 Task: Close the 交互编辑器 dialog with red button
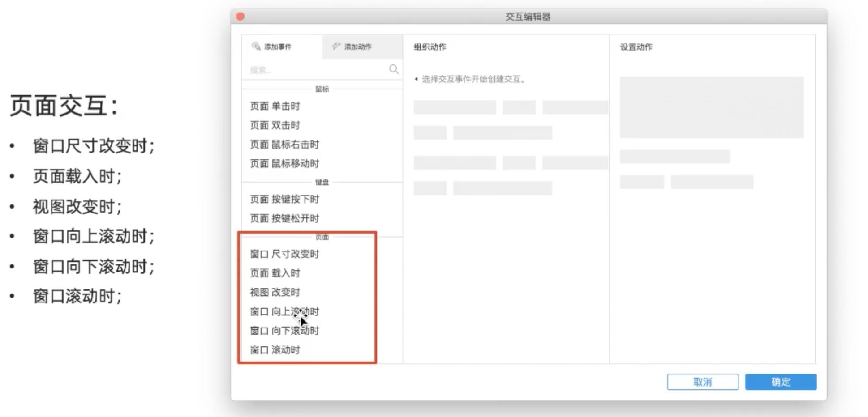coord(241,17)
